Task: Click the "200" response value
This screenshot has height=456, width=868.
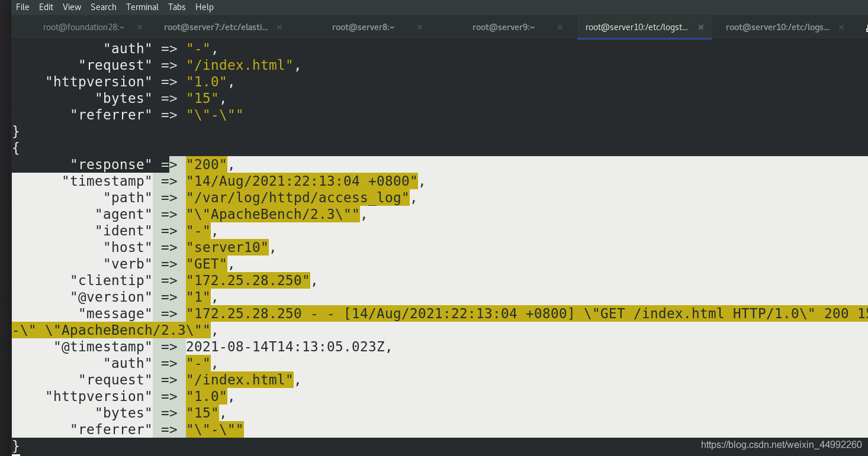Action: [x=207, y=164]
